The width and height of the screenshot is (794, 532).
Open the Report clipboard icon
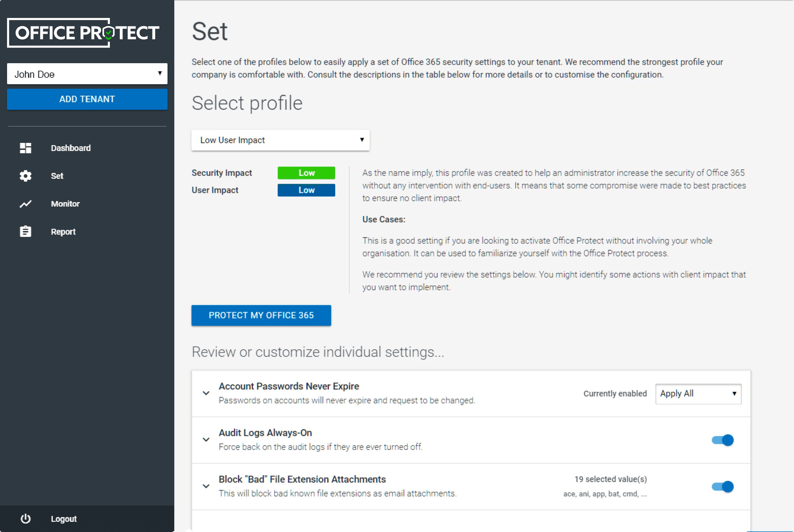pyautogui.click(x=25, y=231)
